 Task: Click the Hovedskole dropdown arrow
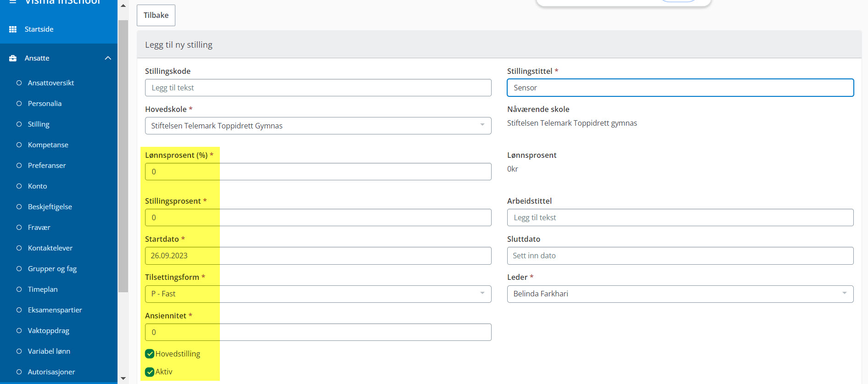[482, 125]
